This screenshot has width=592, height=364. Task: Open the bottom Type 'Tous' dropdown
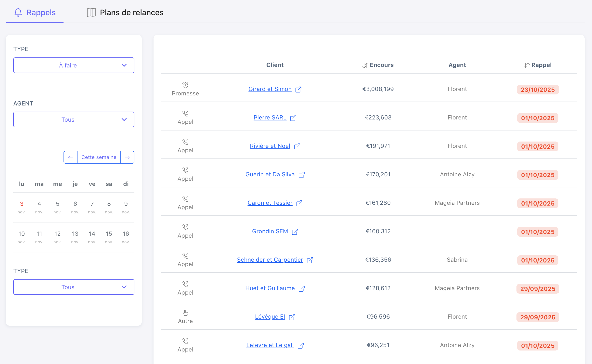(74, 287)
